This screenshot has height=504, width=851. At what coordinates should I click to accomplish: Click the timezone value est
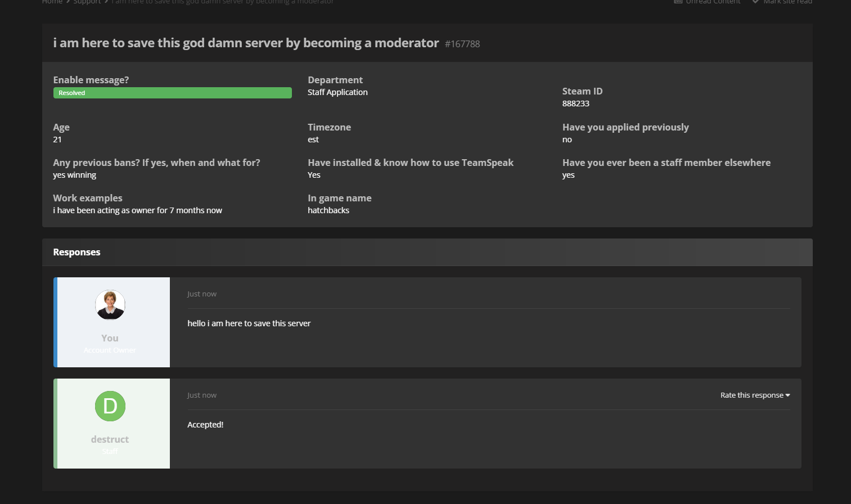click(x=313, y=139)
